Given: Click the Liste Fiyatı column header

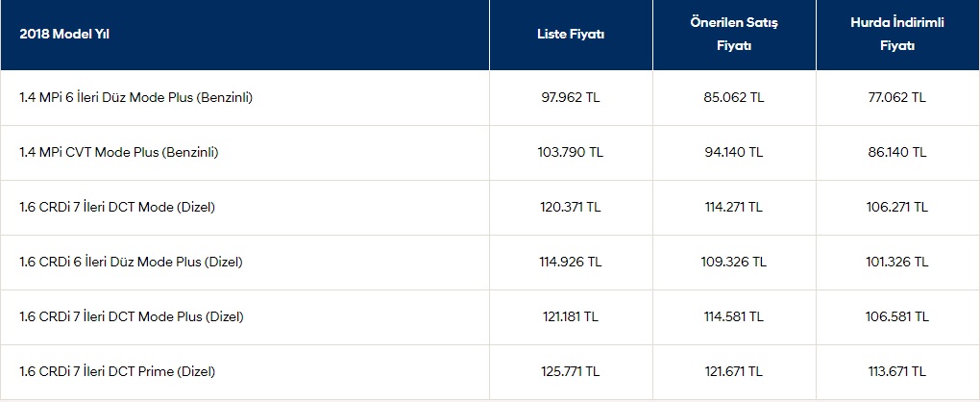Looking at the screenshot, I should pyautogui.click(x=571, y=35).
